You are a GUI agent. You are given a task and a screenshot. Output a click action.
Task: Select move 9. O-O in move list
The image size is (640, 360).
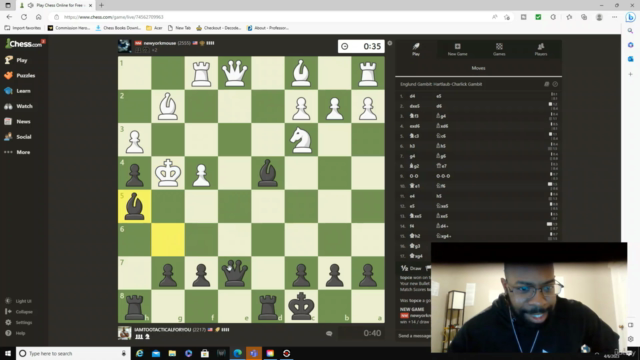coord(414,176)
